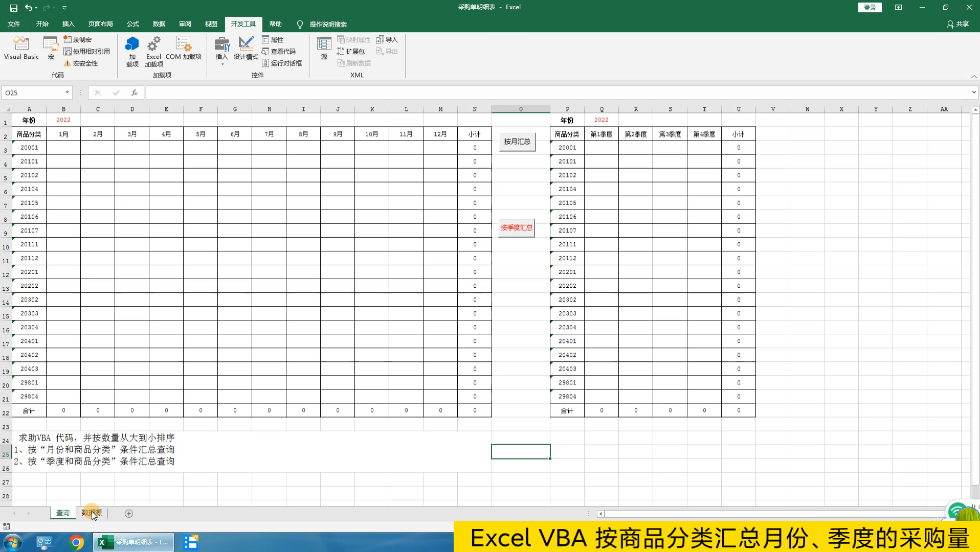Click XML Import button
The width and height of the screenshot is (980, 552).
click(387, 39)
